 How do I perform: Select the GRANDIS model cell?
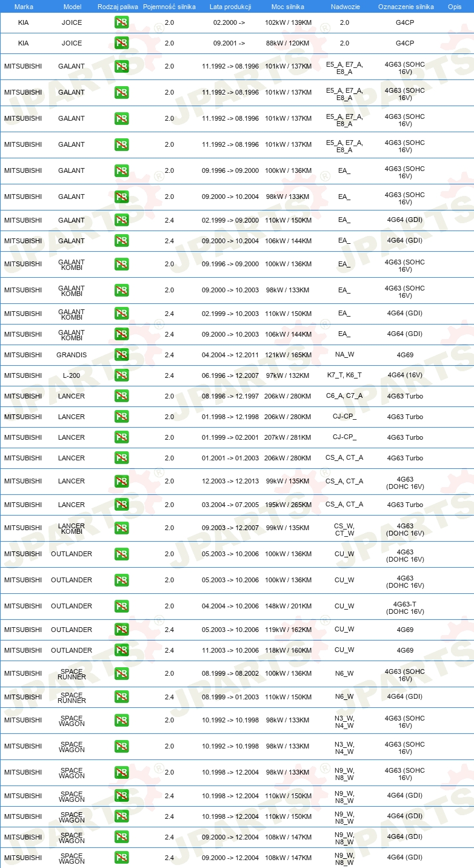pos(72,355)
